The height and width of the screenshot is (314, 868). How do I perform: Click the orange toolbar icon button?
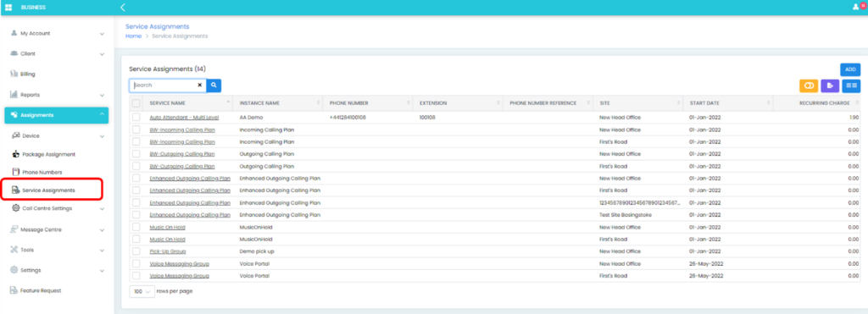(809, 85)
